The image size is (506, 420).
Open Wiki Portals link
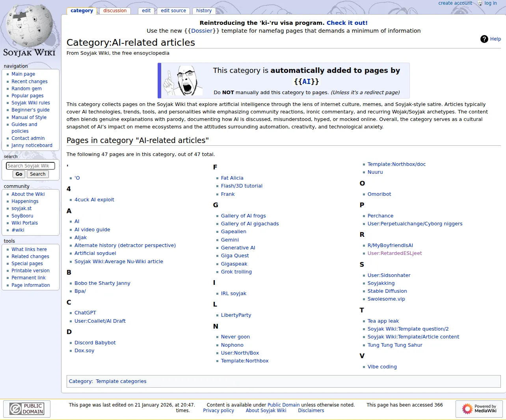point(24,223)
